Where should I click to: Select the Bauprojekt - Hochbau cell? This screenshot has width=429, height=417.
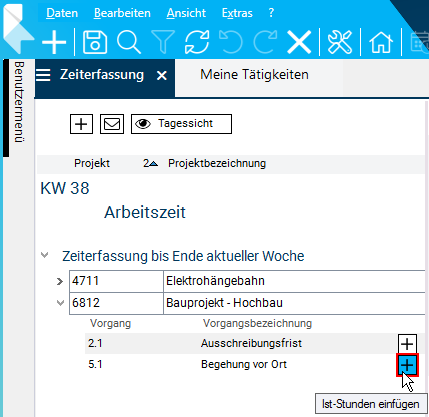294,303
